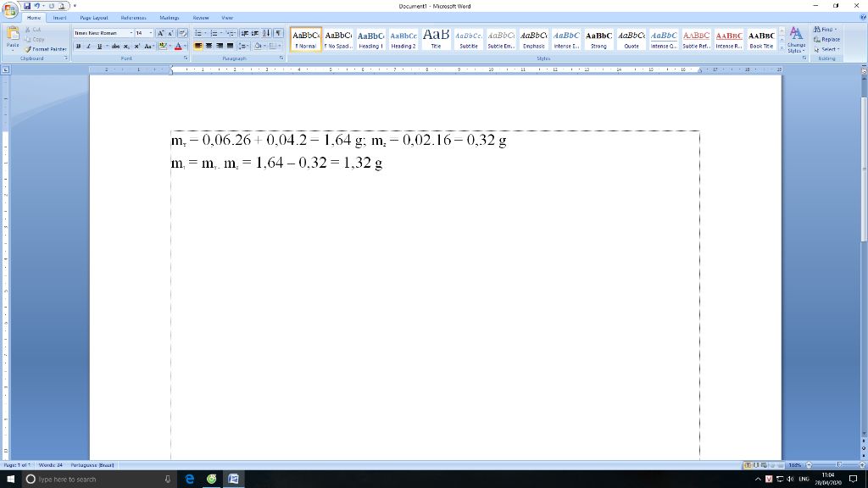Apply the Heading 1 style
Viewport: 868px width, 488px height.
[x=371, y=40]
